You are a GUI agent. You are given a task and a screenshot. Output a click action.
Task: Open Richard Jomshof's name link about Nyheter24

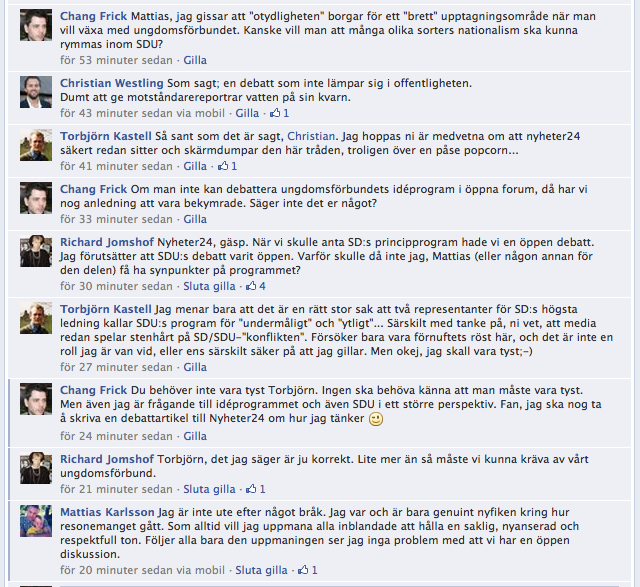click(x=107, y=242)
